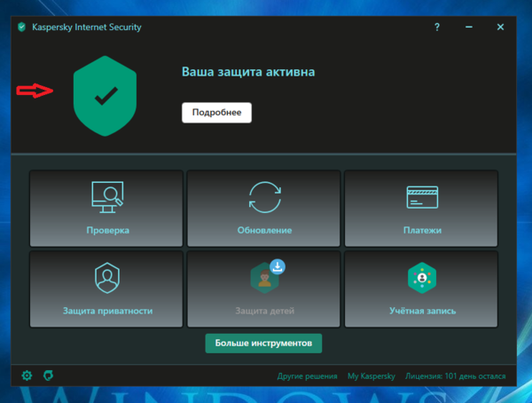Open settings via the gear icon

click(27, 375)
